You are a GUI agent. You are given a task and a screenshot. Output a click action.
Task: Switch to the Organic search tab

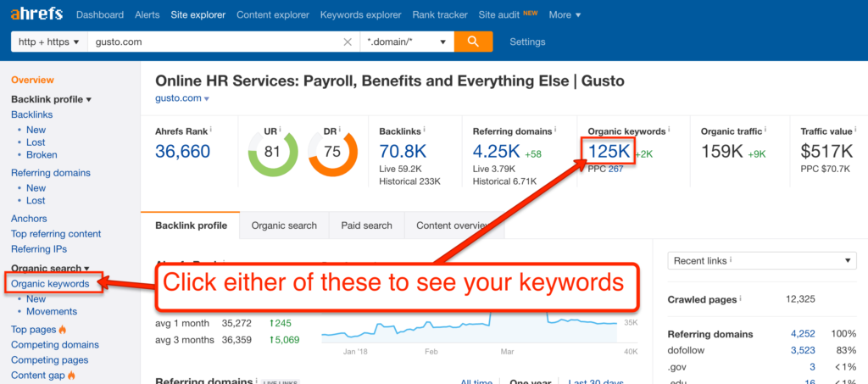point(284,225)
